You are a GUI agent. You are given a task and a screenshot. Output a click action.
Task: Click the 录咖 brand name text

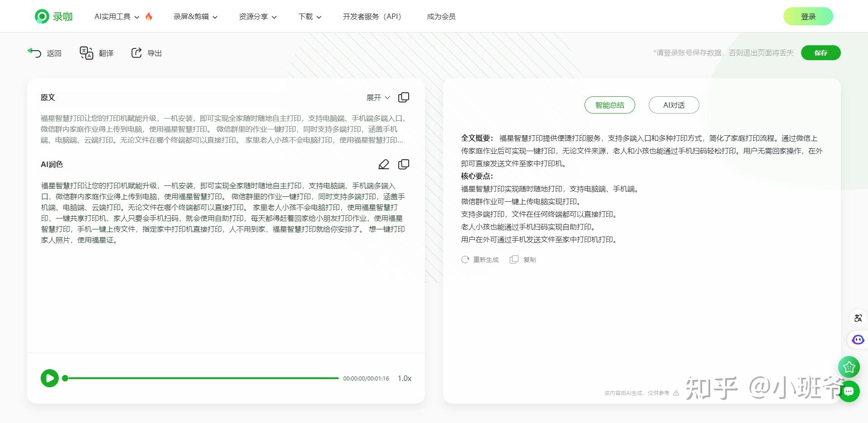(x=63, y=17)
